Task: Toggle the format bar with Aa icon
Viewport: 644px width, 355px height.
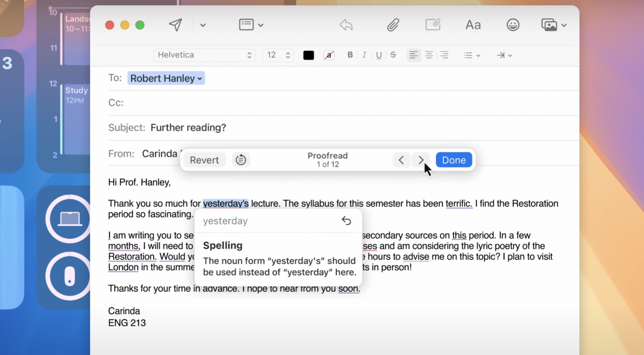Action: [473, 25]
